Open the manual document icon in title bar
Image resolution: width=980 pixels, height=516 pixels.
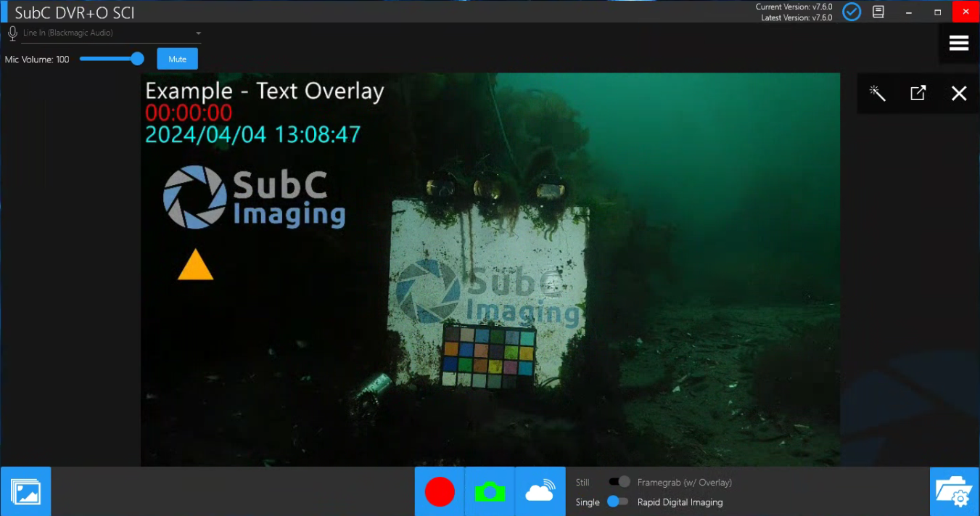pyautogui.click(x=878, y=12)
